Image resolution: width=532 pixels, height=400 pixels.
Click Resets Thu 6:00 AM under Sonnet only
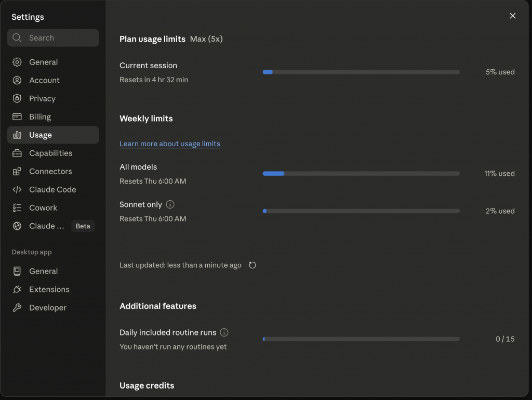click(x=153, y=218)
